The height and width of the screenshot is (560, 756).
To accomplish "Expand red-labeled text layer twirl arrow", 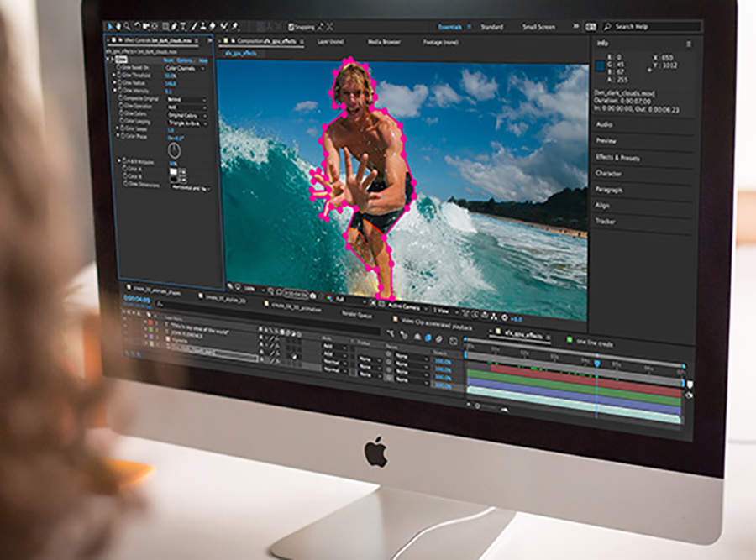I will [144, 322].
